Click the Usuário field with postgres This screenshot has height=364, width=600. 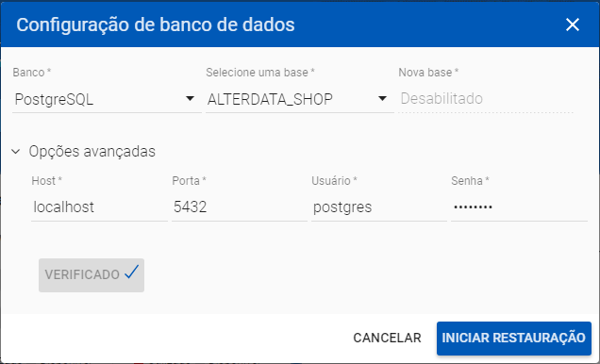(379, 207)
